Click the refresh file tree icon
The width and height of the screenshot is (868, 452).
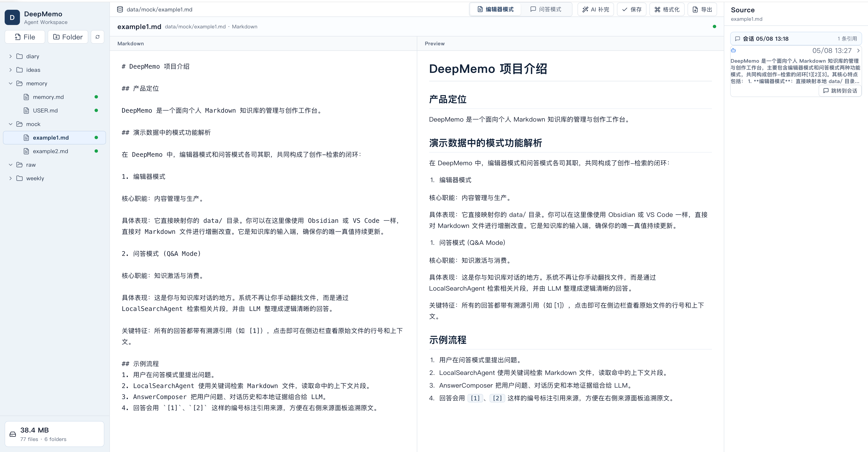(97, 37)
